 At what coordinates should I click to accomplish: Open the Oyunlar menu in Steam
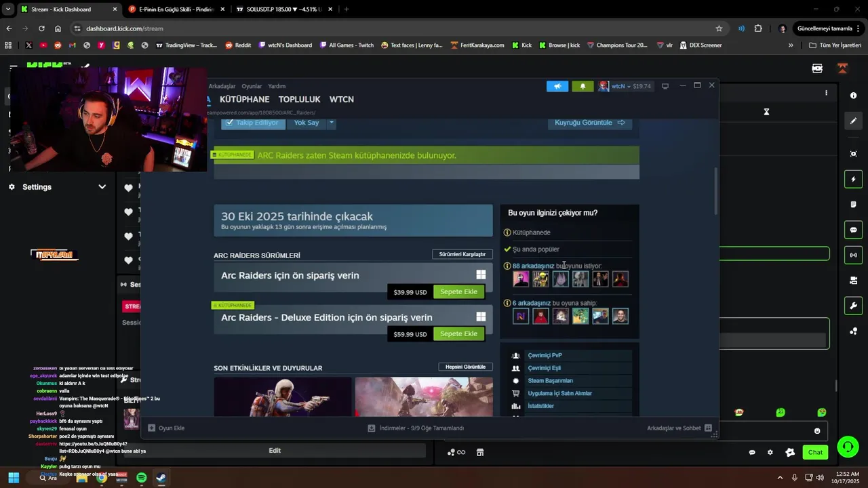tap(252, 86)
